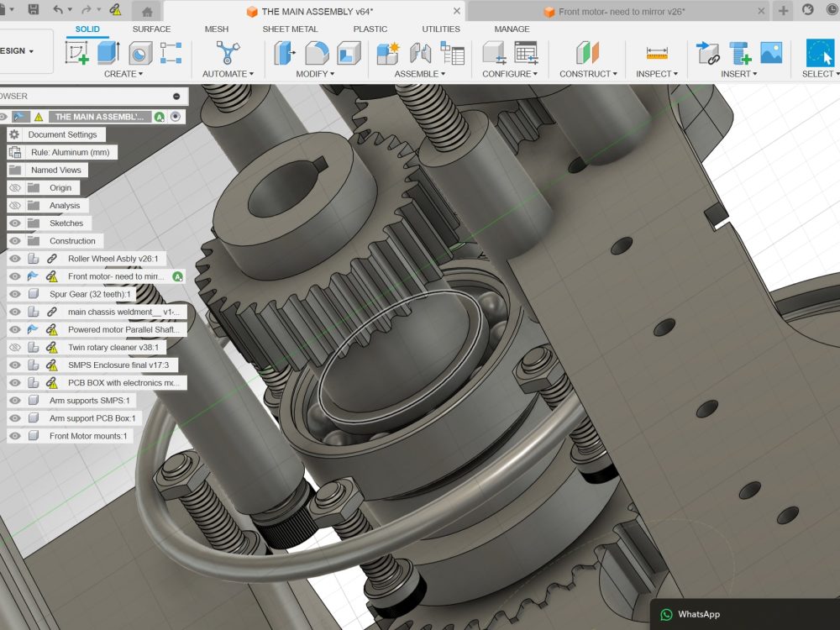Open the AUTOMATE dropdown menu
Viewport: 840px width, 630px height.
(228, 74)
